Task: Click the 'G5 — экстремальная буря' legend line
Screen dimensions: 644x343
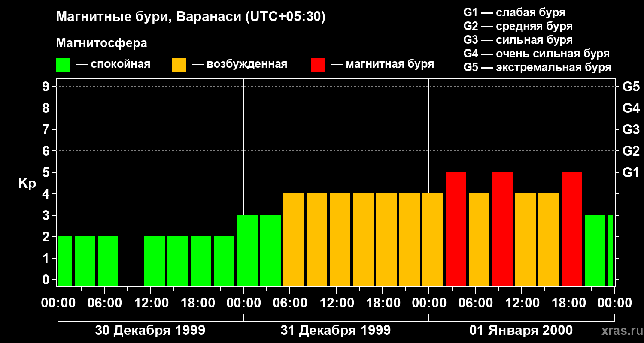Action: pyautogui.click(x=537, y=67)
